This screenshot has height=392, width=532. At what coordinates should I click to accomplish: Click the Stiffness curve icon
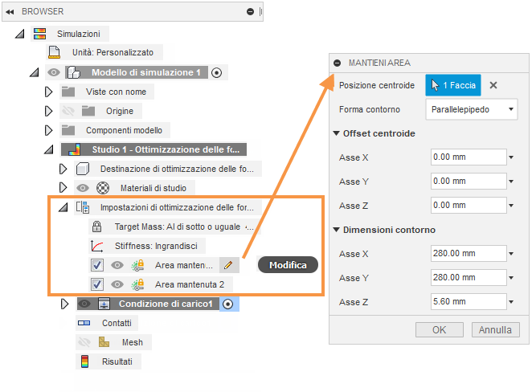pyautogui.click(x=97, y=246)
